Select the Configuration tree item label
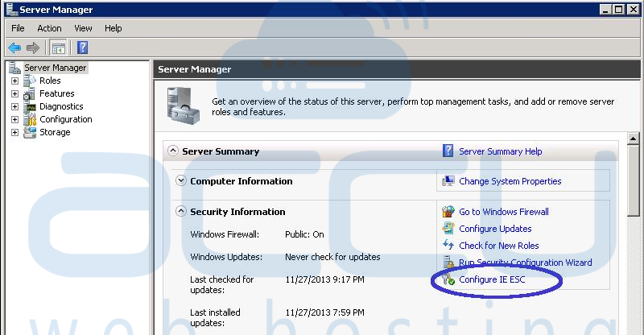Screen dimensions: 644x335 click(66, 119)
